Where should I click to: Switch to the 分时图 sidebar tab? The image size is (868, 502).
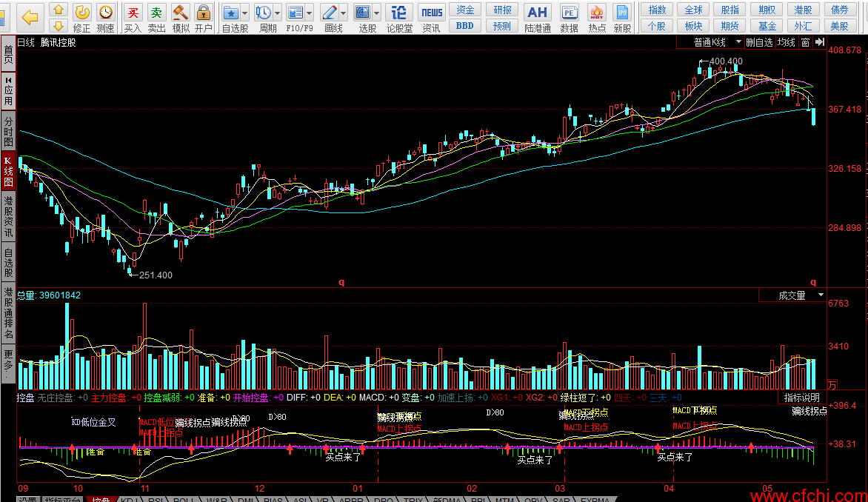[x=8, y=132]
